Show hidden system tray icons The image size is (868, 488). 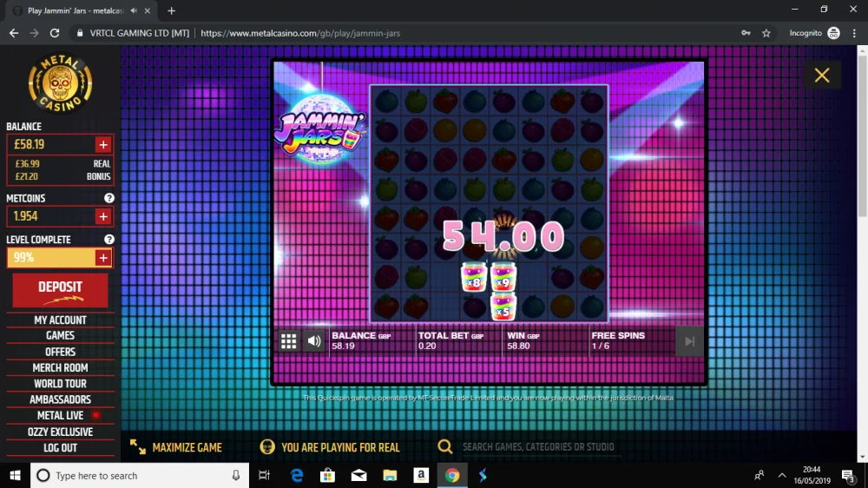coord(782,475)
